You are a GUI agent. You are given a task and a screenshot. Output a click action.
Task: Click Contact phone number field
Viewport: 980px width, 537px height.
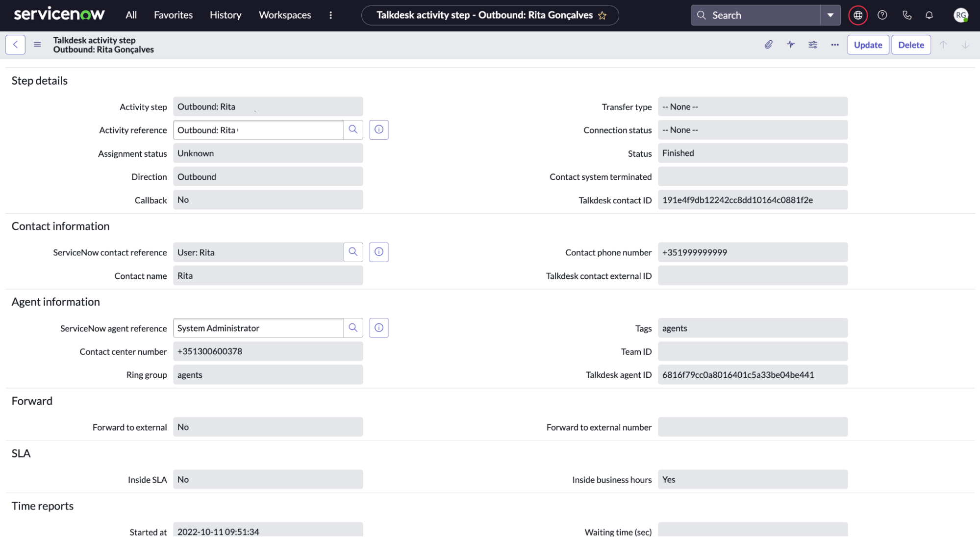[x=753, y=252]
